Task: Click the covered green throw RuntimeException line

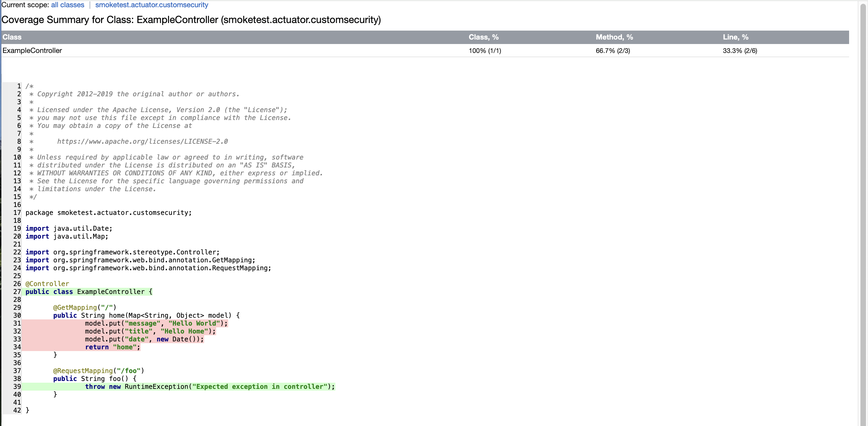Action: [x=210, y=386]
